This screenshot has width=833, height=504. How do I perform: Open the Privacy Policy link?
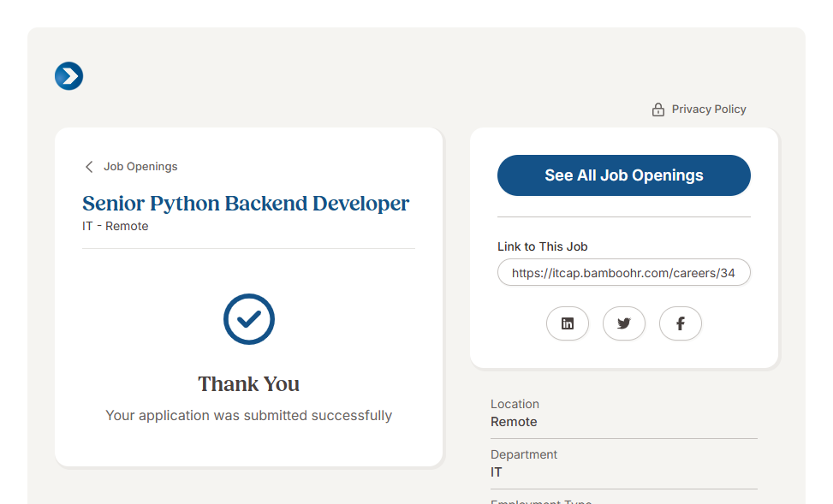[x=708, y=110]
